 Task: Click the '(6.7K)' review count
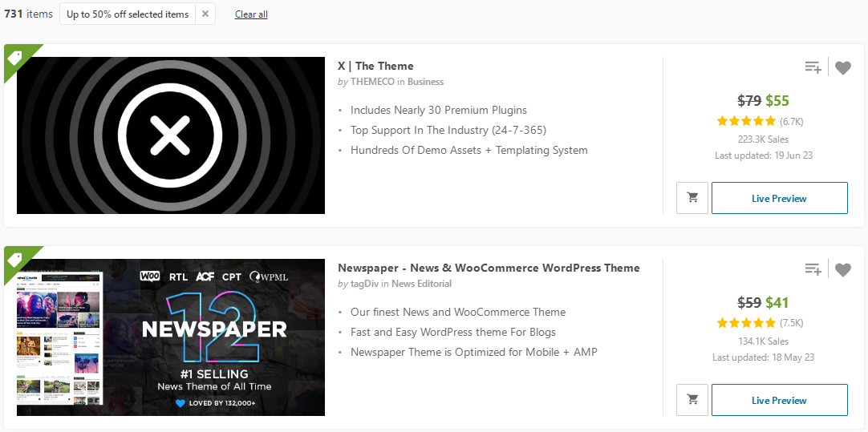[x=792, y=121]
